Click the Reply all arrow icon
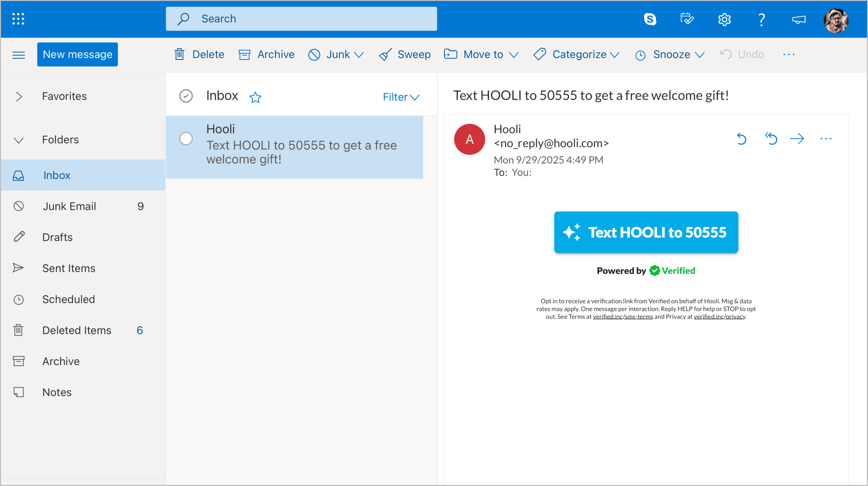The image size is (868, 486). 771,138
